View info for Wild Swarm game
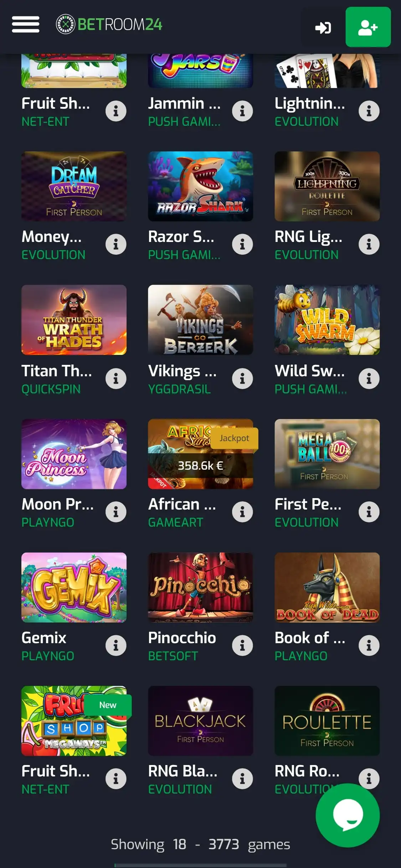Screen dimensions: 401x868 [x=369, y=378]
